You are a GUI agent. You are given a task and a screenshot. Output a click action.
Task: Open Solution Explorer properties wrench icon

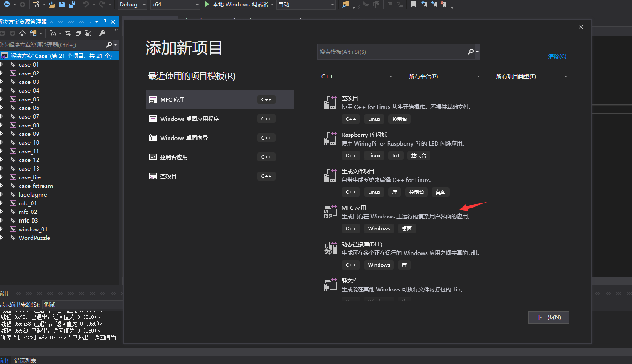[x=102, y=33]
